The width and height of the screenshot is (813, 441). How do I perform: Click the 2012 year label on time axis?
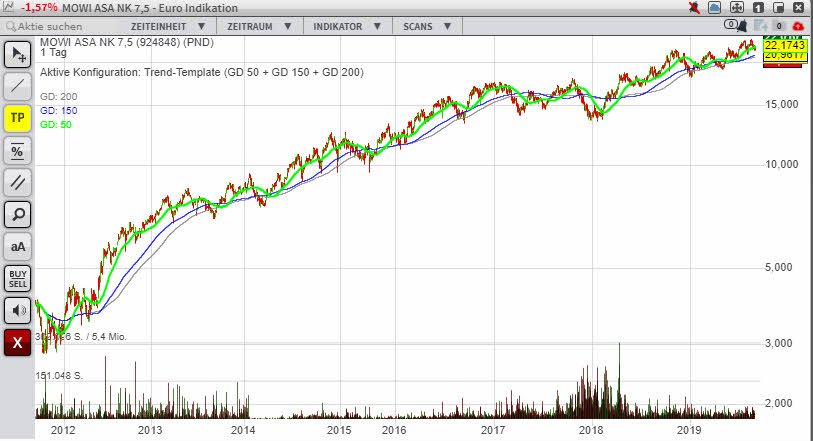click(x=63, y=430)
